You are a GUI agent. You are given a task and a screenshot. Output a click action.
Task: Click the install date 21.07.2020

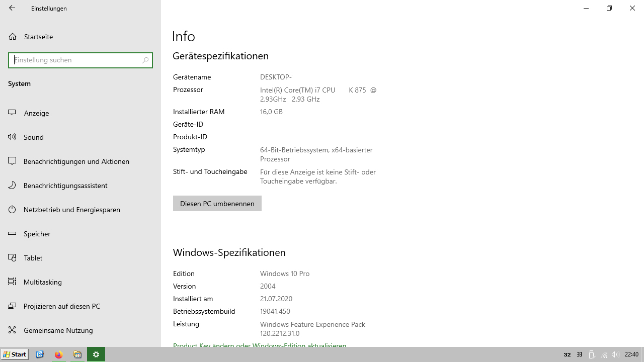click(276, 299)
